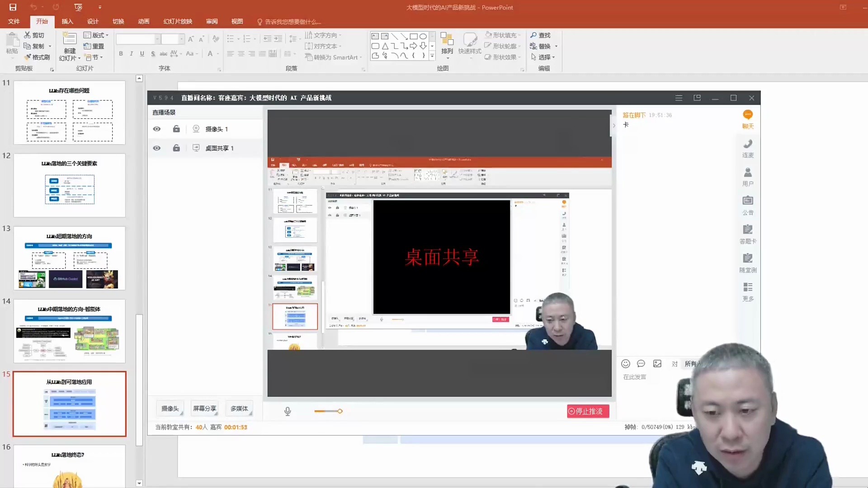The height and width of the screenshot is (488, 868).
Task: Open the 随堂测 quiz sidebar icon
Action: [x=748, y=258]
